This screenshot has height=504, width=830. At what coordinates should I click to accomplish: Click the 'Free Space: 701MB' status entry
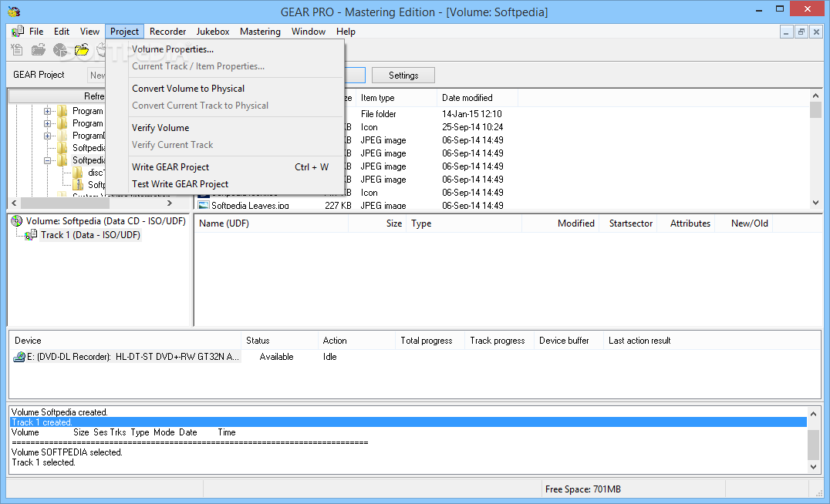(x=583, y=489)
